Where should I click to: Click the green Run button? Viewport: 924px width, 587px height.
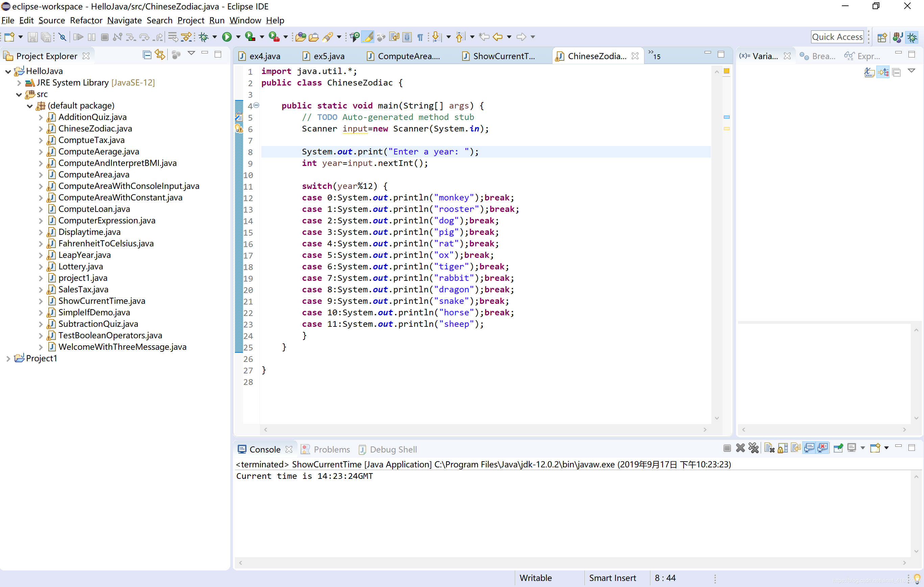(x=227, y=37)
